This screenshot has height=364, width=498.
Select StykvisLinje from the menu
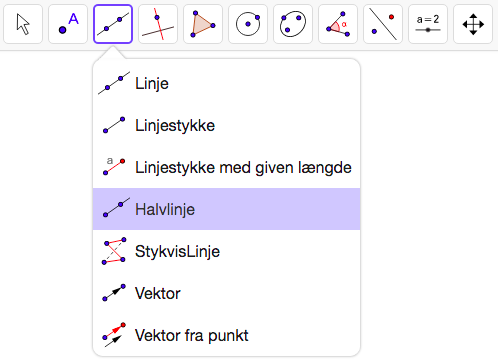[x=227, y=251]
